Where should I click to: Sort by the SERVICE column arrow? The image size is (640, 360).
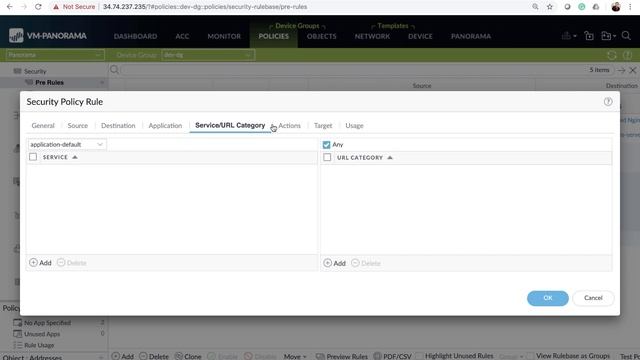[x=75, y=157]
